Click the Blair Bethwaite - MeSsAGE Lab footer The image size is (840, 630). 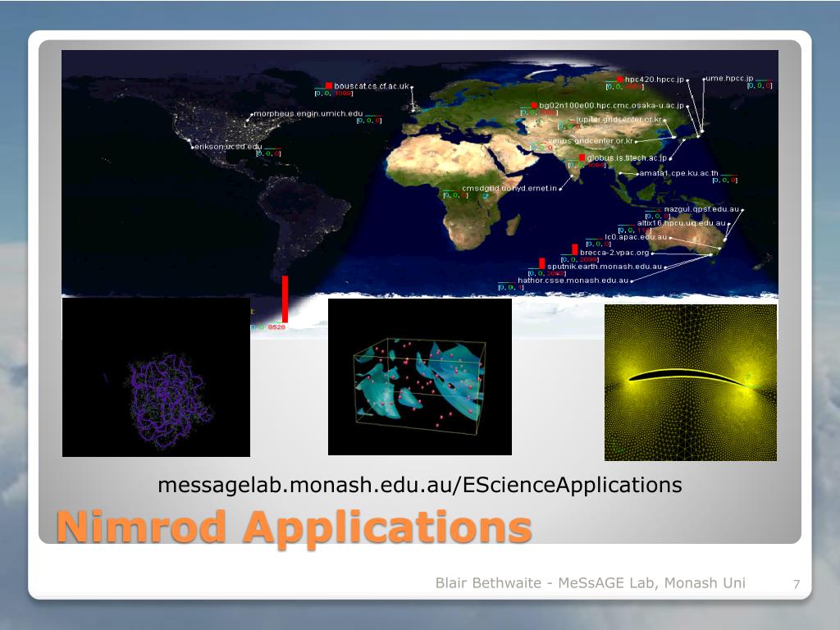[591, 583]
